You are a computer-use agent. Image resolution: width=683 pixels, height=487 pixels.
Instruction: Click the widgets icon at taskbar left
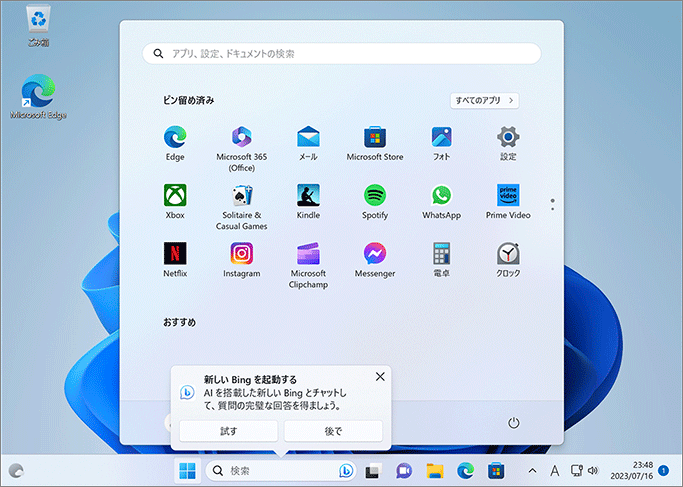pyautogui.click(x=16, y=471)
